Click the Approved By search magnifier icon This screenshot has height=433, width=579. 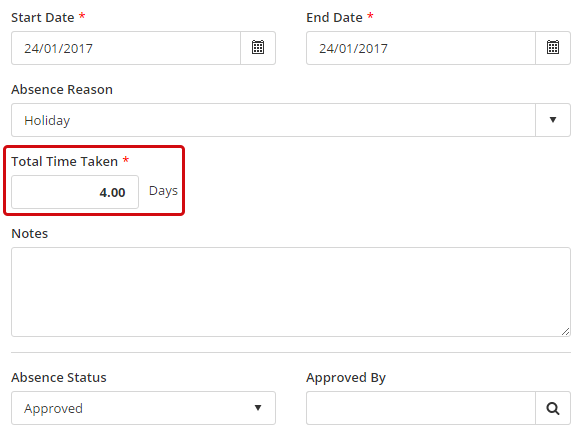pos(553,408)
